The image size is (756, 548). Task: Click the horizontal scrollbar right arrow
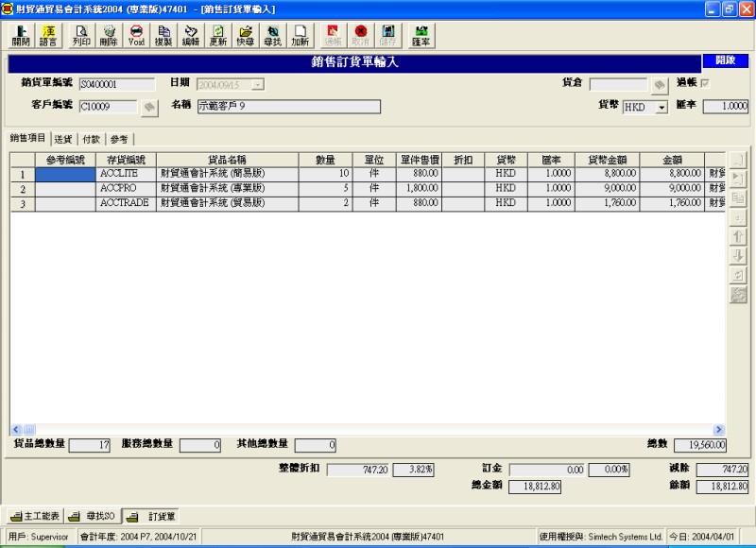pos(718,429)
